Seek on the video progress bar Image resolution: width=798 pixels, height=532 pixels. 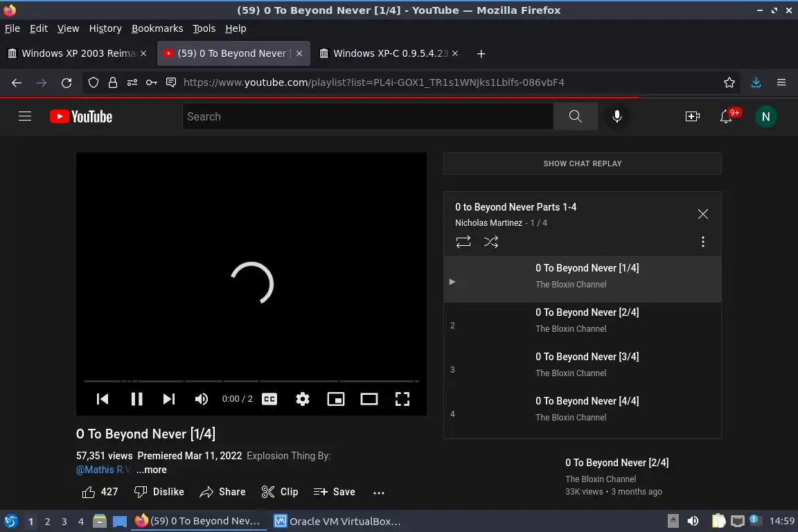pos(251,381)
